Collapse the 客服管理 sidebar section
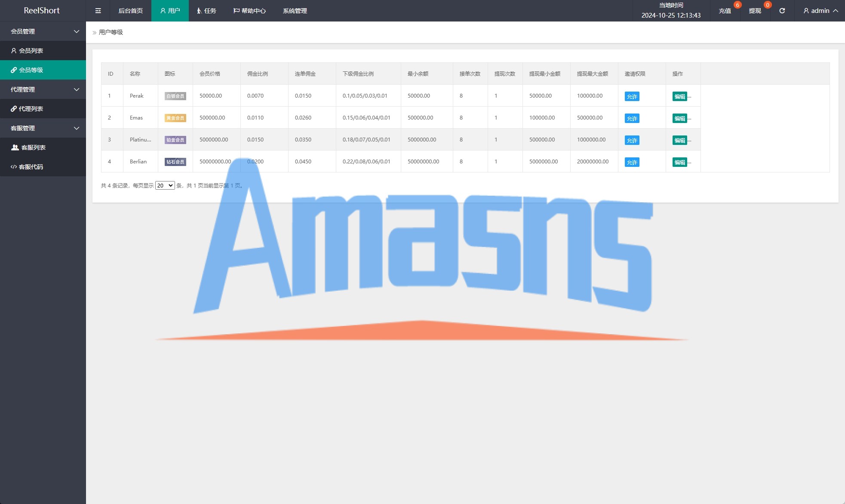 pos(43,128)
